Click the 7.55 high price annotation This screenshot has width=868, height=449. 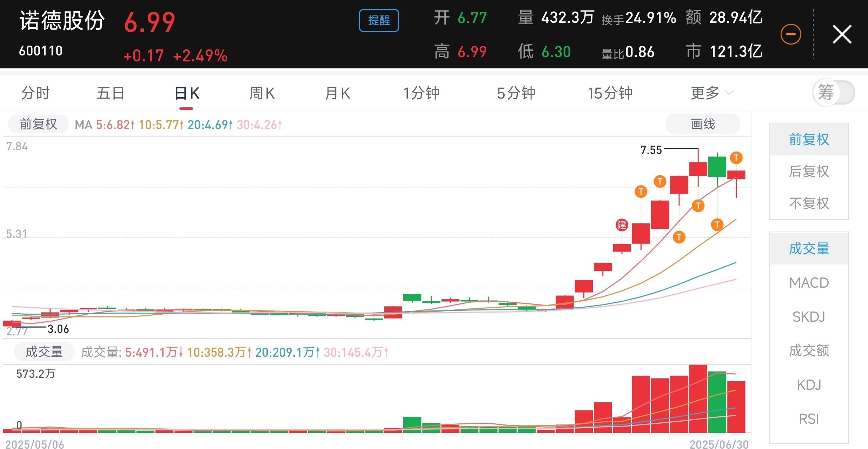coord(651,150)
